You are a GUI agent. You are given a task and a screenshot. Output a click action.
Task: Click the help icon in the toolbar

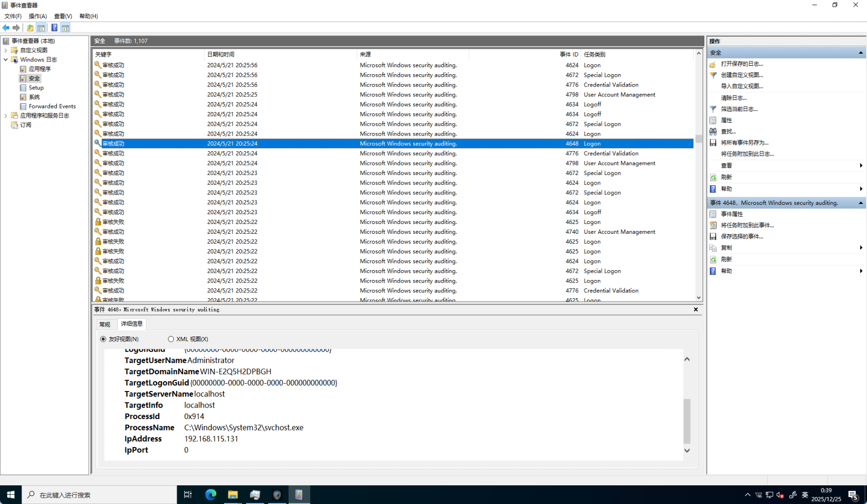pos(55,28)
